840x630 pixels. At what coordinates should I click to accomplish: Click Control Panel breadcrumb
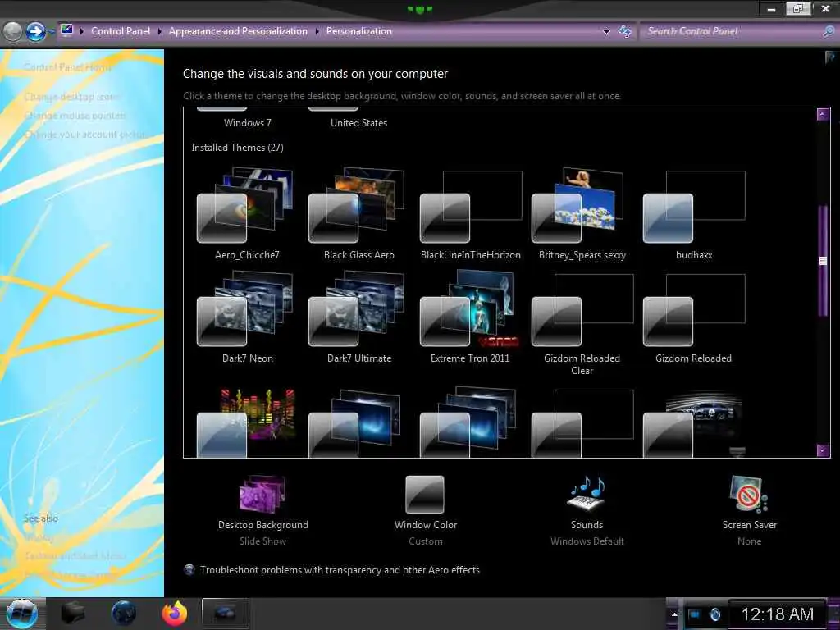(x=121, y=31)
